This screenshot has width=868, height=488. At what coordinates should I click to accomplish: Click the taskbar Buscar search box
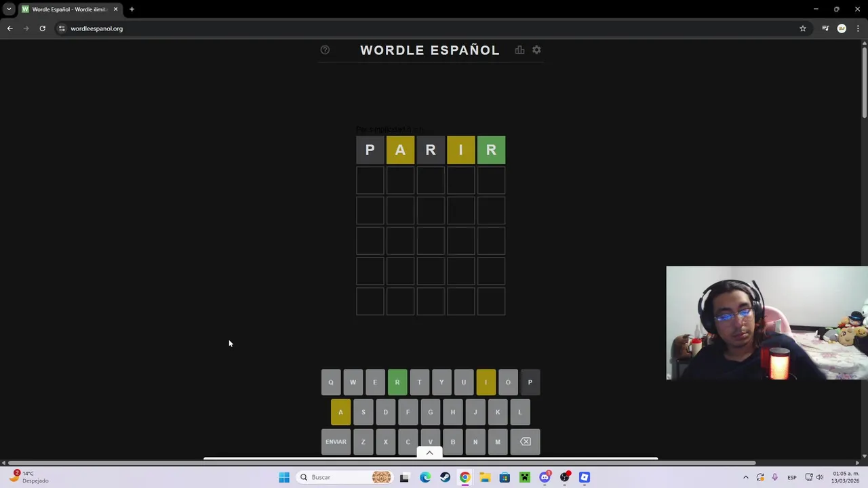[x=346, y=477]
